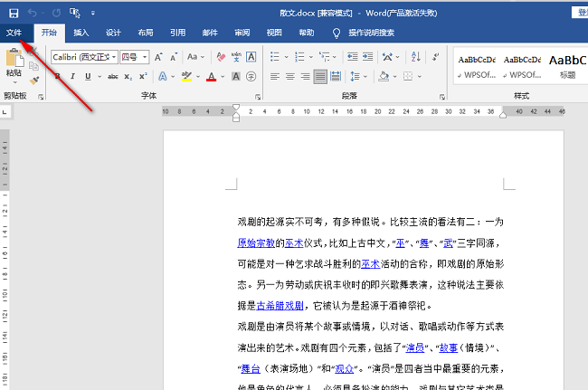Toggle Italic formatting

coord(72,77)
